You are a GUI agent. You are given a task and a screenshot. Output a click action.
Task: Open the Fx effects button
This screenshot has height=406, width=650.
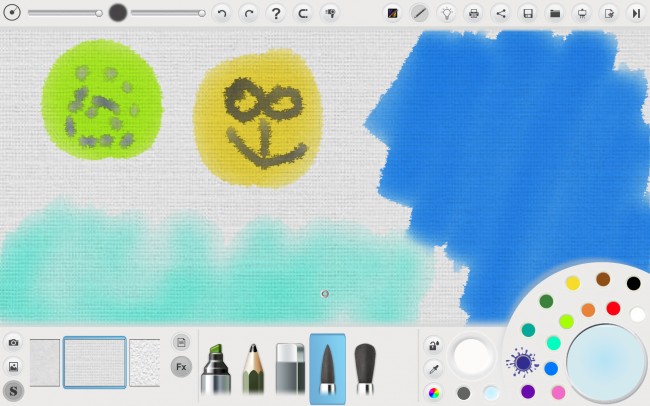181,367
